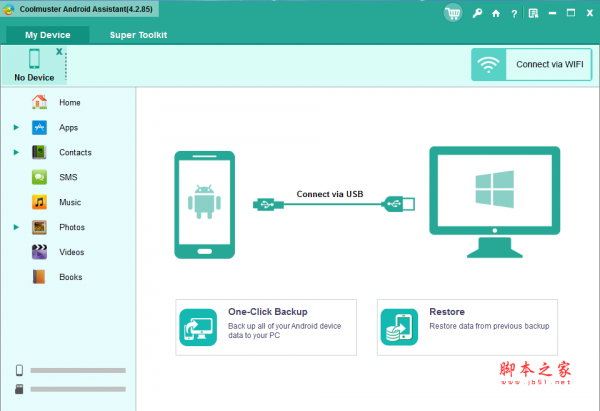Click the Restore database icon
The width and height of the screenshot is (600, 411).
399,327
